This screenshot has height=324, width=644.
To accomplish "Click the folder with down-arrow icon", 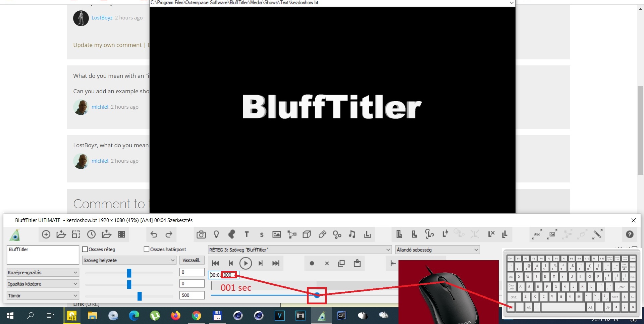I will pos(106,234).
